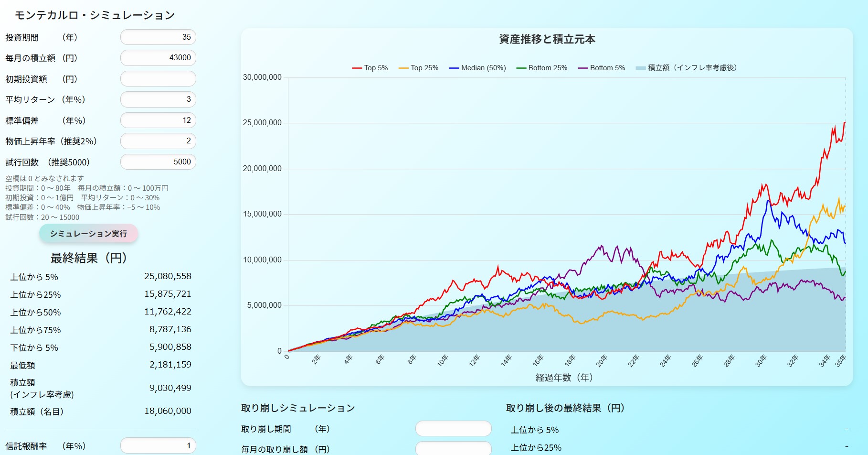Click the 信託報酬率 input field
868x455 pixels.
158,445
